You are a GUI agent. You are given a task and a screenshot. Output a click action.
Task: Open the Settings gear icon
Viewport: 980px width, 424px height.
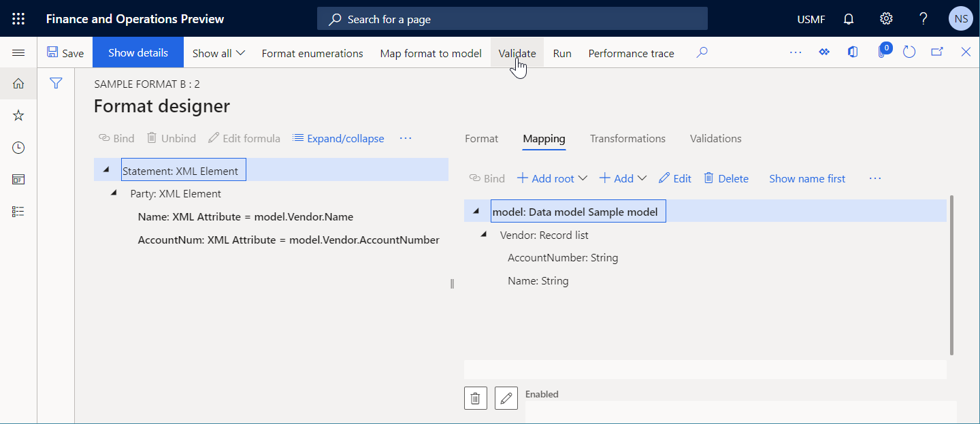(885, 18)
